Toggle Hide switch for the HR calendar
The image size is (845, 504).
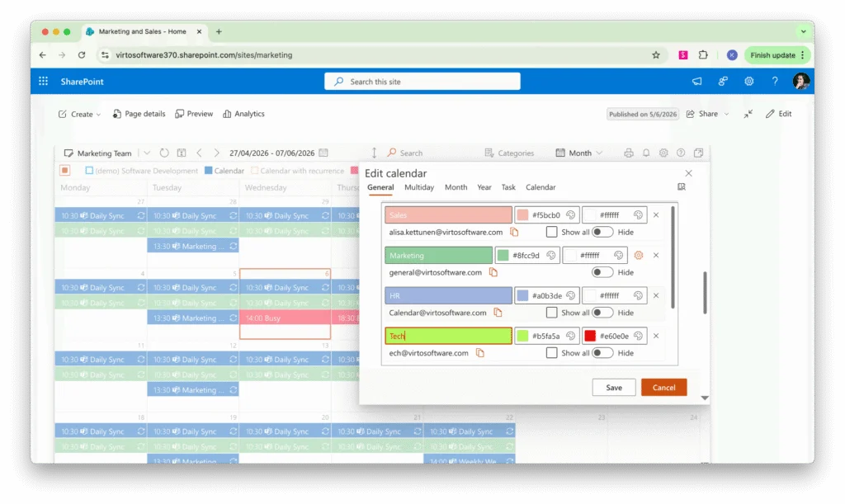tap(602, 313)
